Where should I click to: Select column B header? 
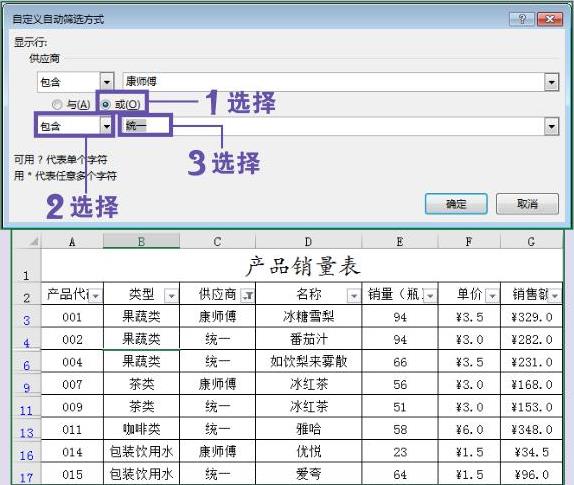pos(141,241)
